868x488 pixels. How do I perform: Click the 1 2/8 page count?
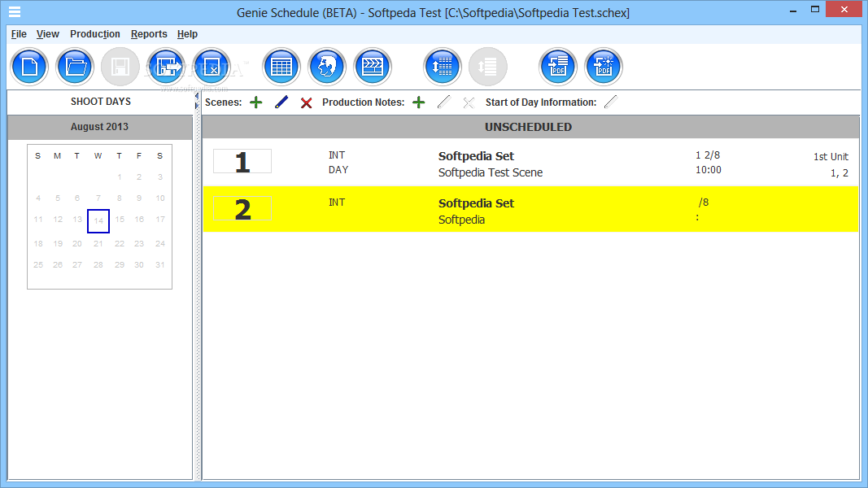point(708,155)
